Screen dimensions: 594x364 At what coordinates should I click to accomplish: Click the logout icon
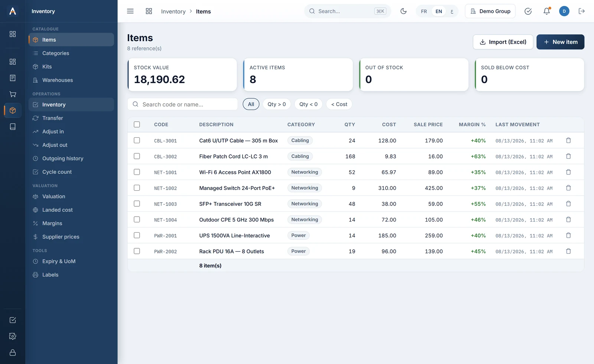pos(582,11)
